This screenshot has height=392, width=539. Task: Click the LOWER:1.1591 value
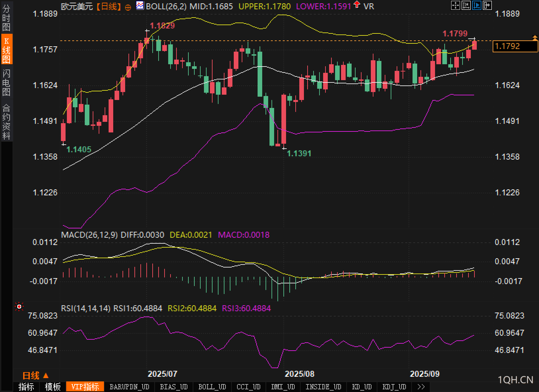coord(323,6)
